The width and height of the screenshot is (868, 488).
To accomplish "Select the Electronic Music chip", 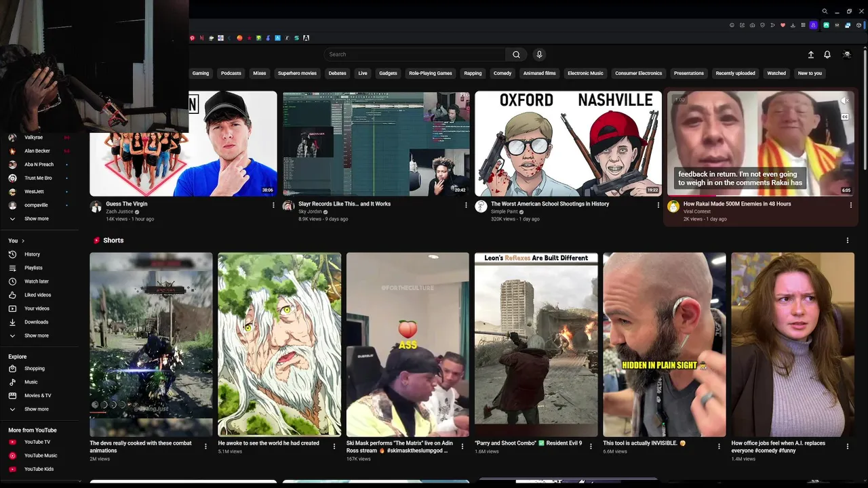I will click(585, 73).
